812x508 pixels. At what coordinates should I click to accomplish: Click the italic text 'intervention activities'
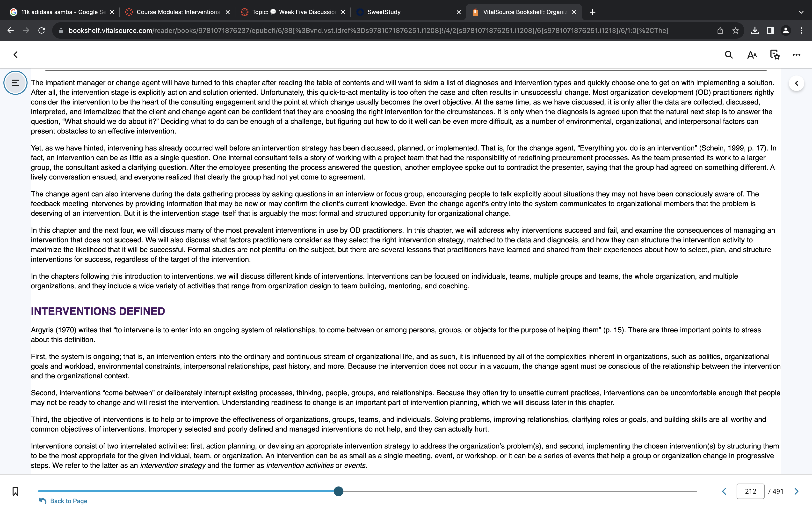pos(300,465)
